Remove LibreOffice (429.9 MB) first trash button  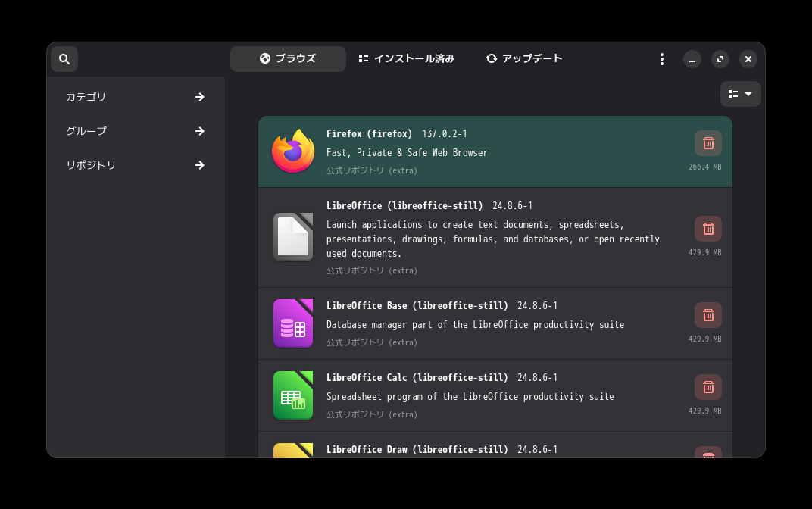click(x=708, y=229)
